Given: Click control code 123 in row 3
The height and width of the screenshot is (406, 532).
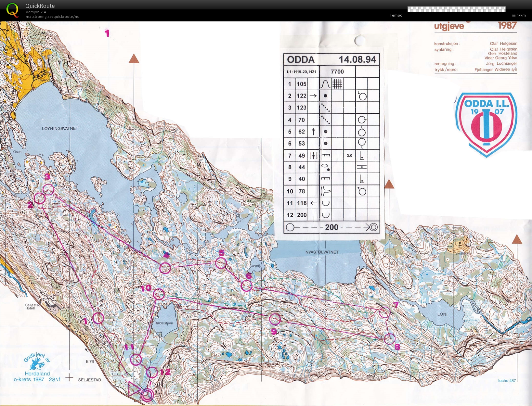Looking at the screenshot, I should pos(302,108).
